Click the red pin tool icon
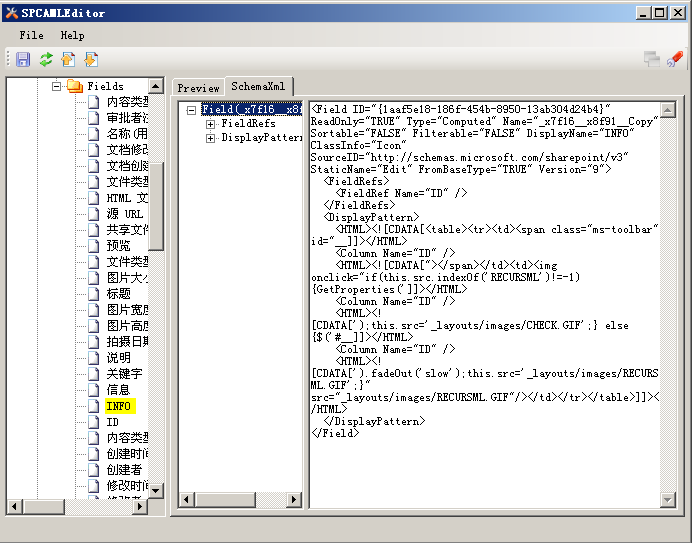Image resolution: width=694 pixels, height=543 pixels. [x=675, y=59]
